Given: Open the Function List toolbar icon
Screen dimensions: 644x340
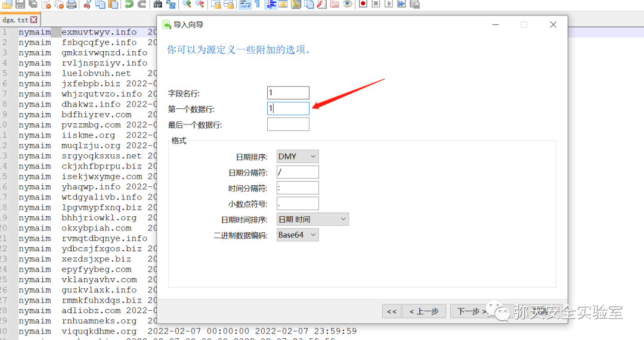Looking at the screenshot, I should pos(322,4).
